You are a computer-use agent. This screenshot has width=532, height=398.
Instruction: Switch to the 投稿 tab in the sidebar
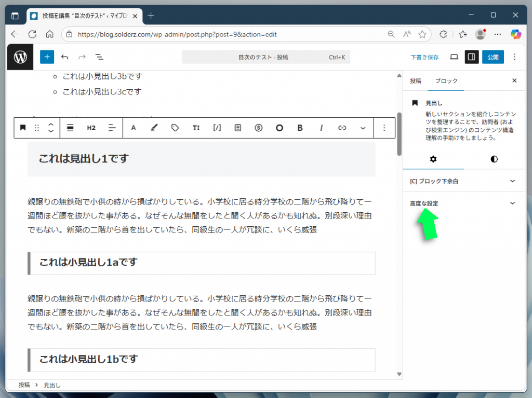[415, 81]
